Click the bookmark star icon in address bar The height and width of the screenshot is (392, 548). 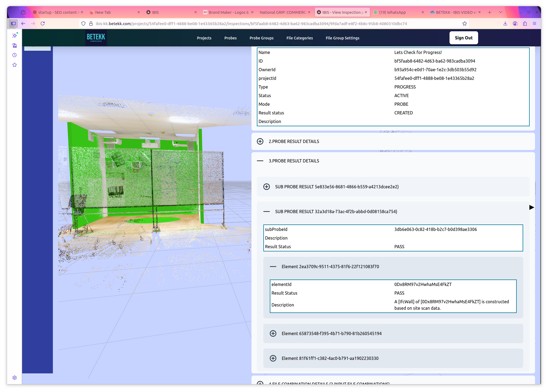click(x=464, y=23)
